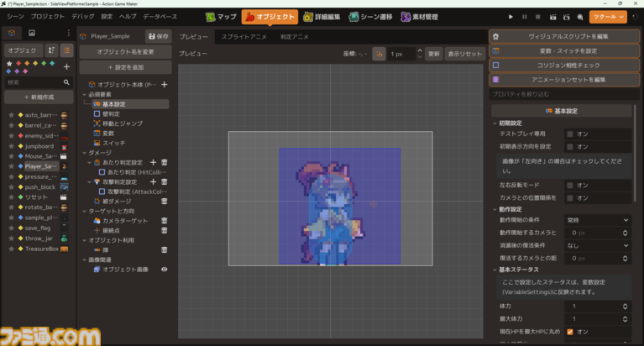The image size is (644, 346).
Task: Open 詳細編集 mode
Action: point(322,17)
